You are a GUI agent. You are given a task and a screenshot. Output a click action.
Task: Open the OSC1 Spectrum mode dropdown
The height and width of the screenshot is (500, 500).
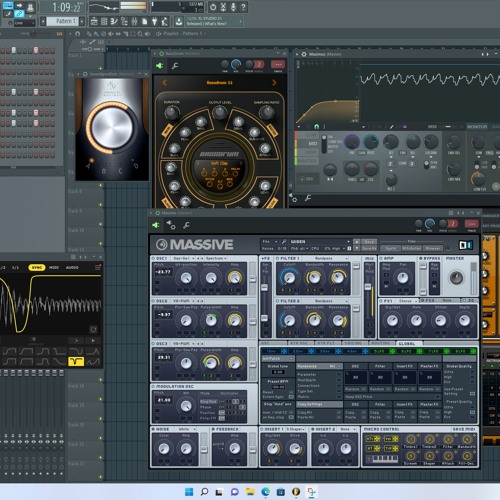(x=216, y=258)
